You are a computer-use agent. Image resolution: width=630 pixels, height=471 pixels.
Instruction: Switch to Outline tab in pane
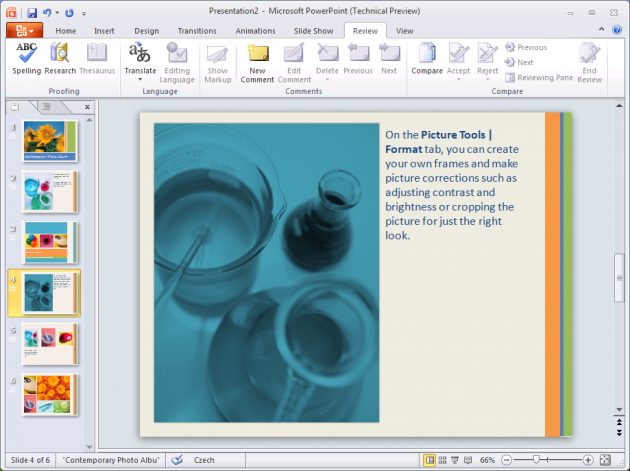click(47, 107)
